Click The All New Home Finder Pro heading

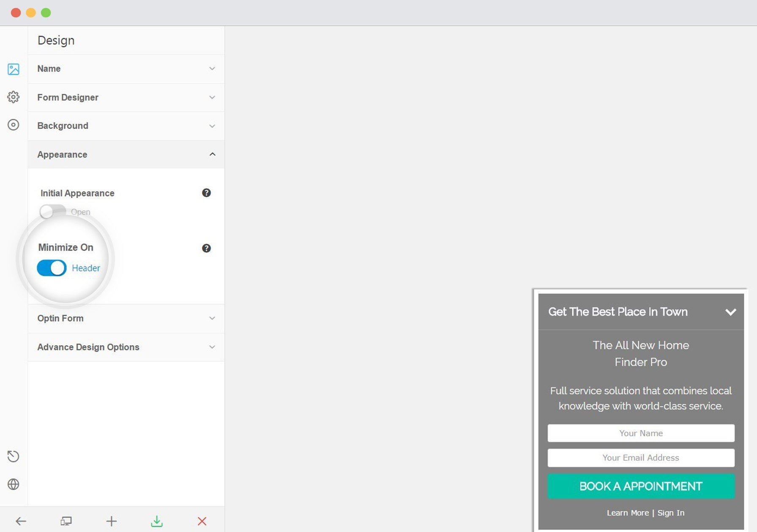[x=641, y=354]
